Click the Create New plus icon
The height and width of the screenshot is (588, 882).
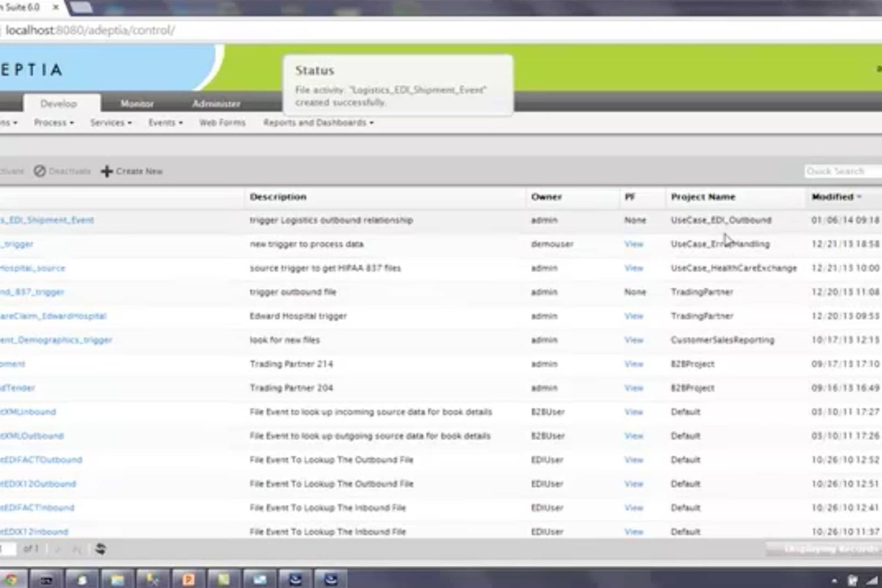[x=107, y=171]
